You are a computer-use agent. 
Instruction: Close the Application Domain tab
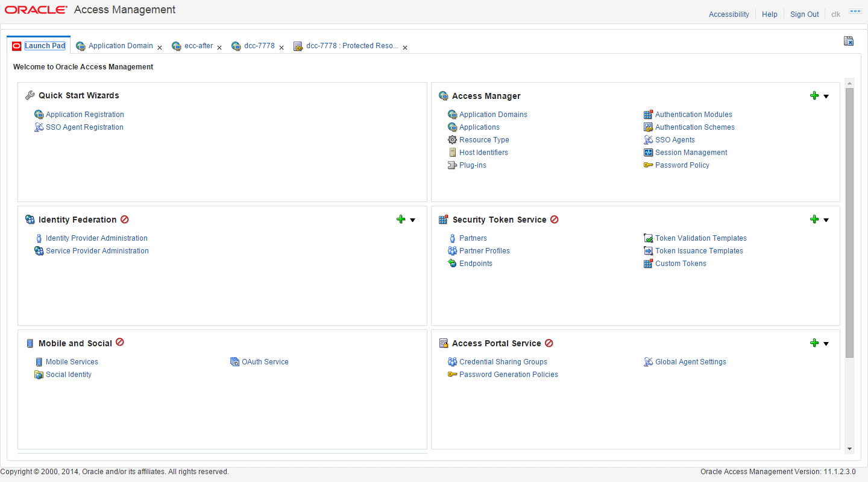point(160,48)
